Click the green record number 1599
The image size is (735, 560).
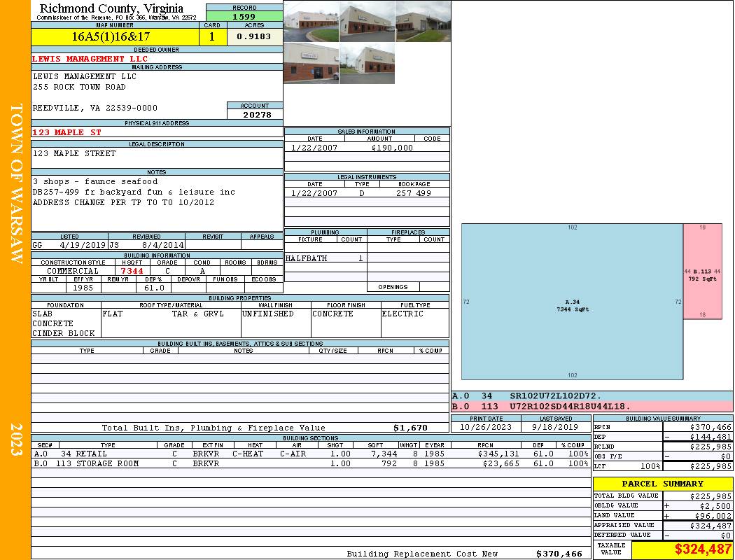coord(244,16)
